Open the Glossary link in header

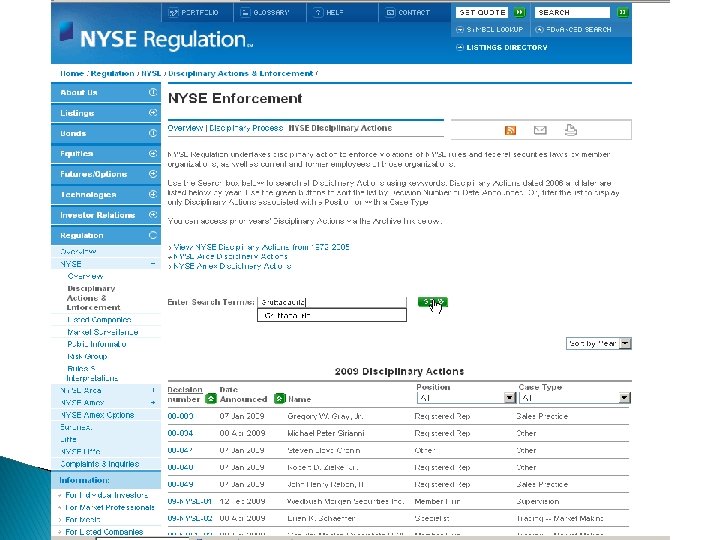coord(265,12)
